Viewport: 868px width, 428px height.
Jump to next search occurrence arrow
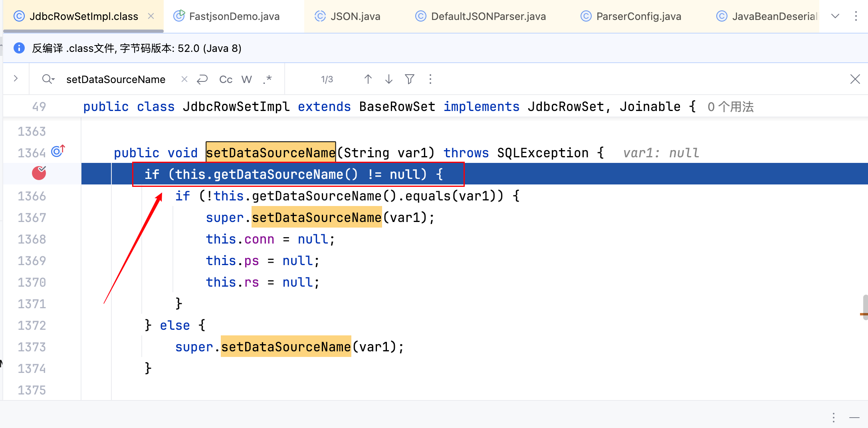tap(388, 79)
